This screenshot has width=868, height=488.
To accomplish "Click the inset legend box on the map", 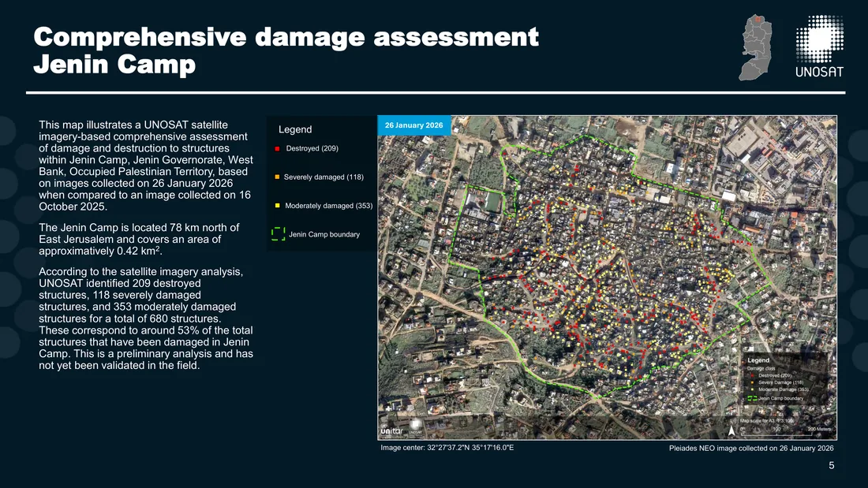I will click(x=786, y=379).
